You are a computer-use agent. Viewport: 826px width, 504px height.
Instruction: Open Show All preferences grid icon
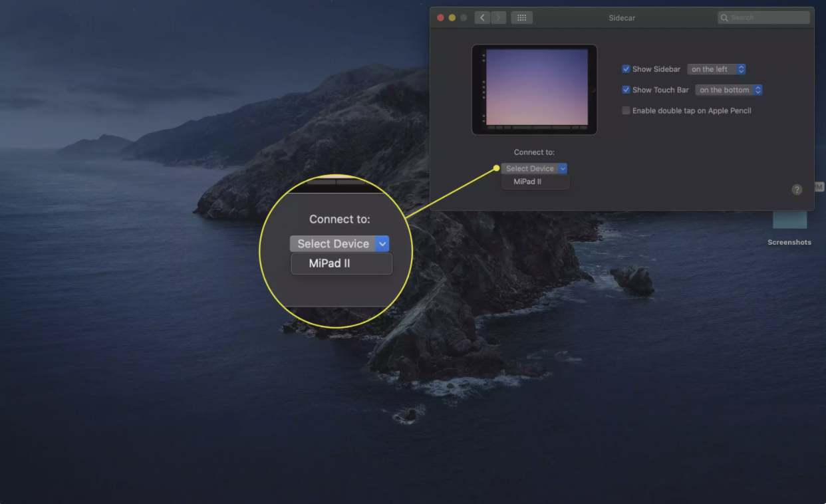point(521,17)
